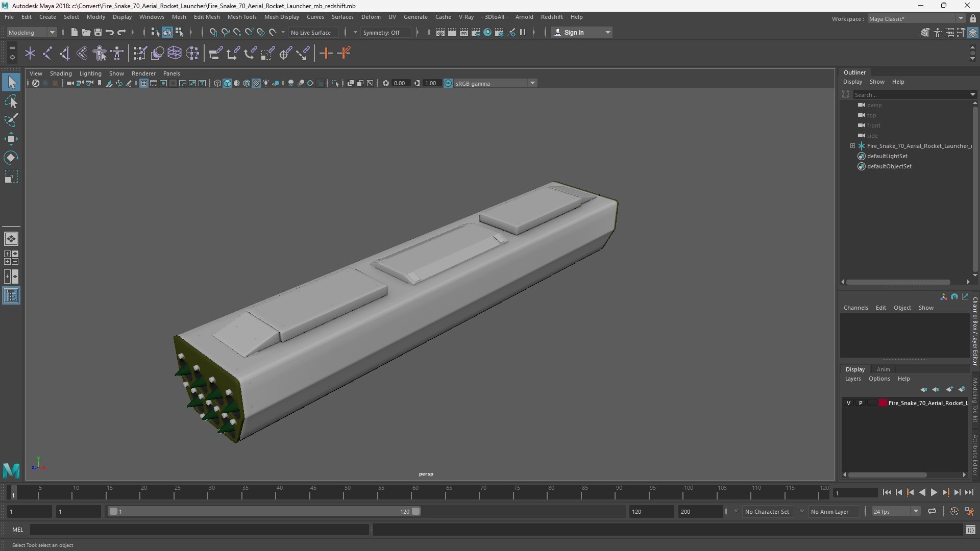This screenshot has height=551, width=980.
Task: Click the orange plus shelf icon
Action: [326, 53]
